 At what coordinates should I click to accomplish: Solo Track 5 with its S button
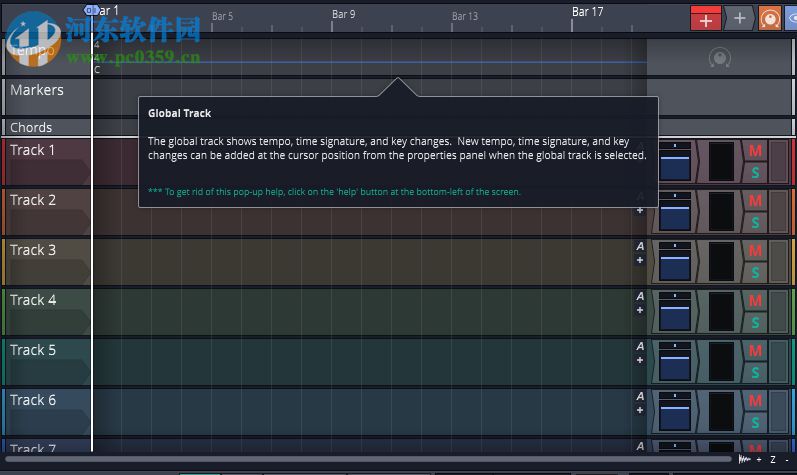[755, 372]
